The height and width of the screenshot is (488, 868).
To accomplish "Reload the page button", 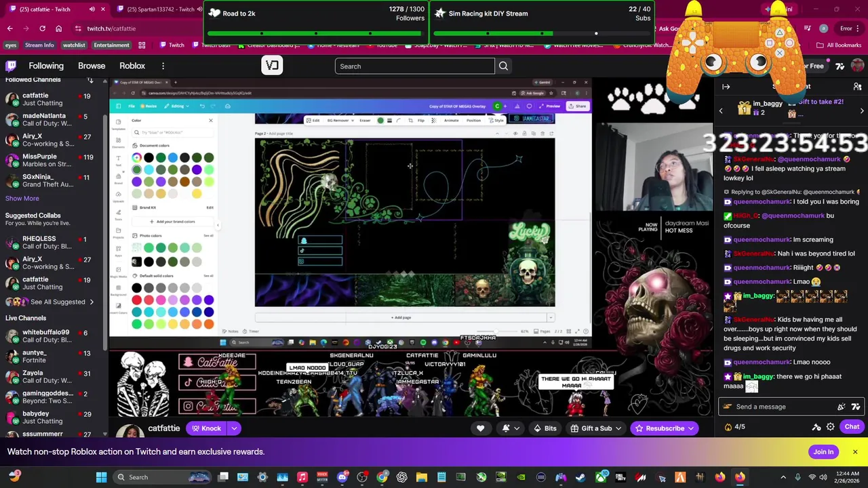I will (42, 28).
